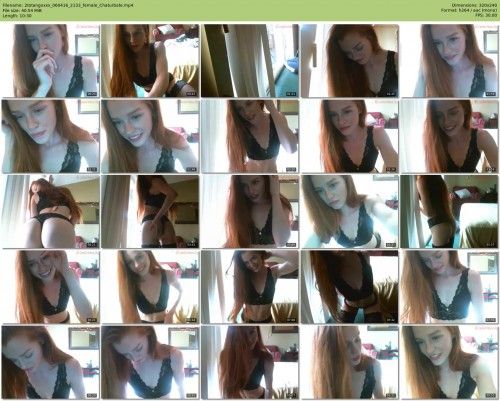The image size is (500, 401).
Task: Click the Length 10:30 line in header
Action: coord(17,15)
